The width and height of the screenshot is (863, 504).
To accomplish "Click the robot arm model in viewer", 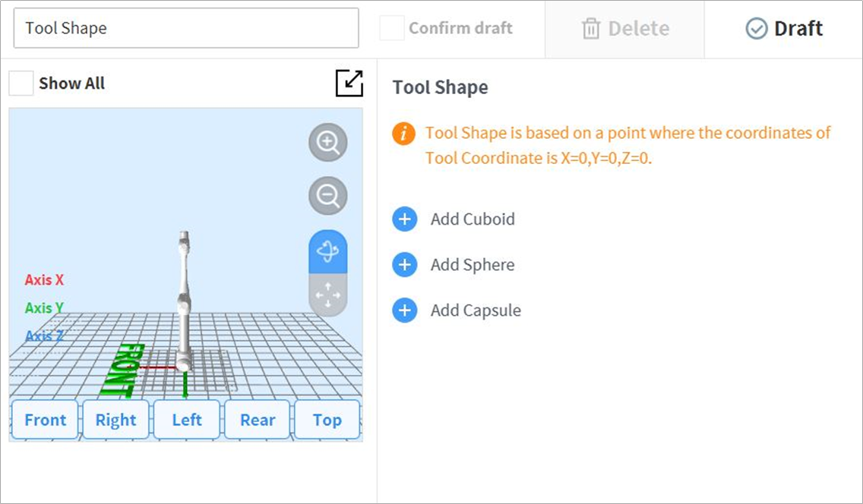I will [184, 304].
